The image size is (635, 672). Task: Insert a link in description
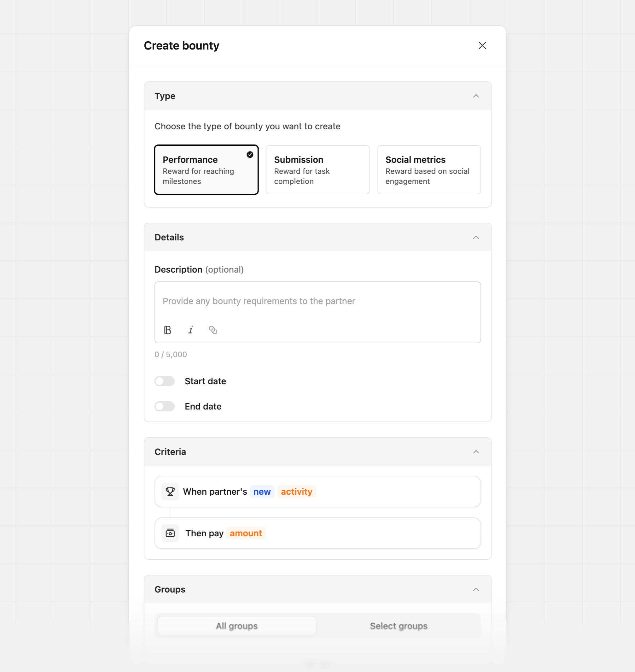[213, 330]
